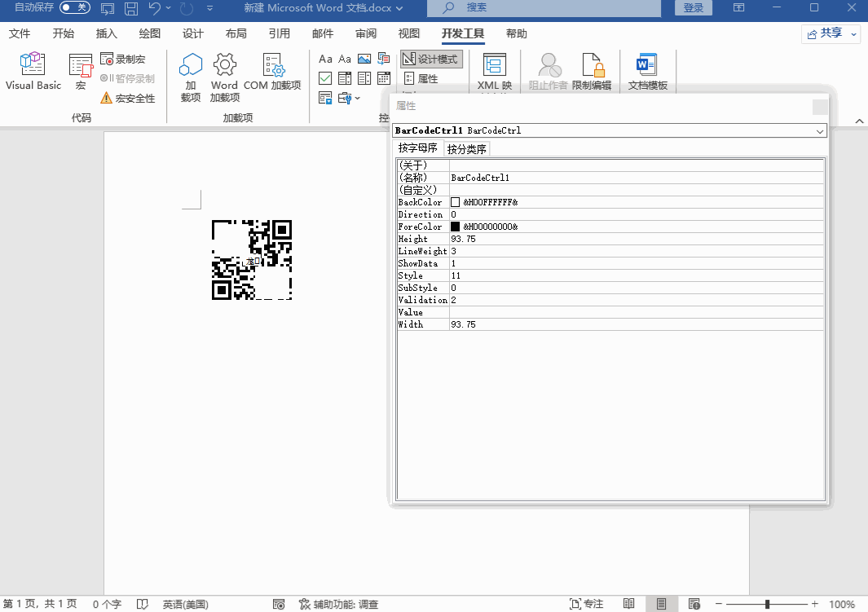The width and height of the screenshot is (868, 612).
Task: Click the BackColor white color swatch
Action: point(456,202)
